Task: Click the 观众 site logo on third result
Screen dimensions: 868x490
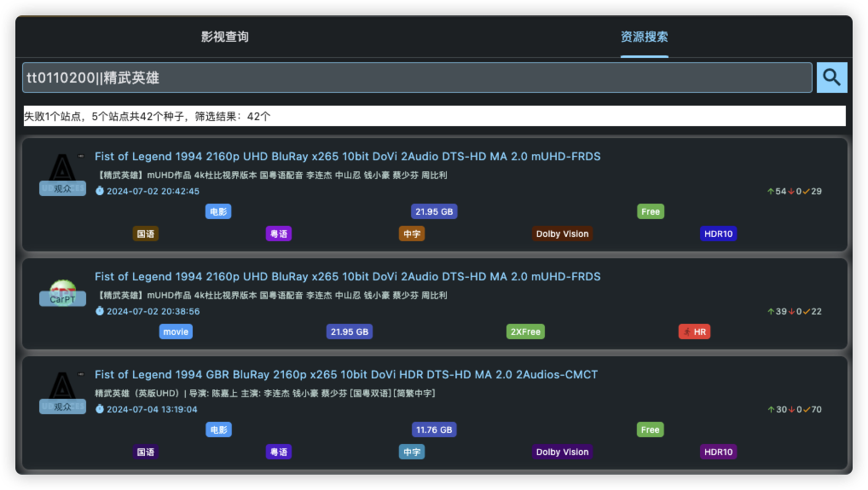Action: pos(62,393)
